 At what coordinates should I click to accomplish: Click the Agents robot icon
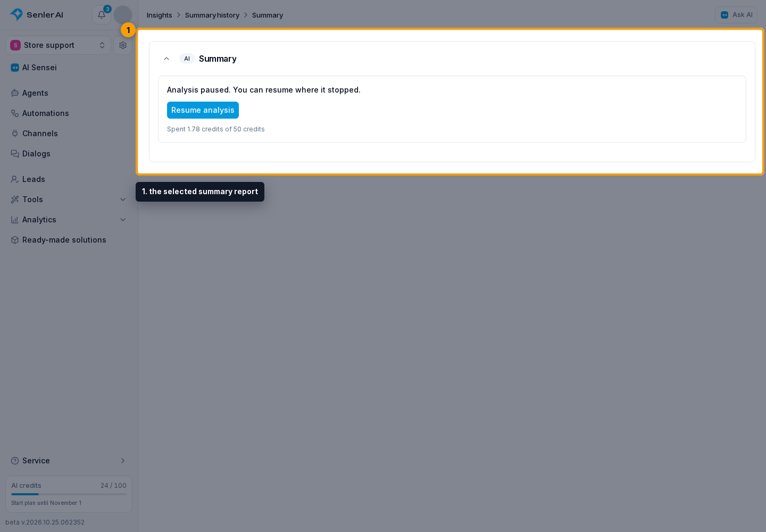tap(15, 93)
